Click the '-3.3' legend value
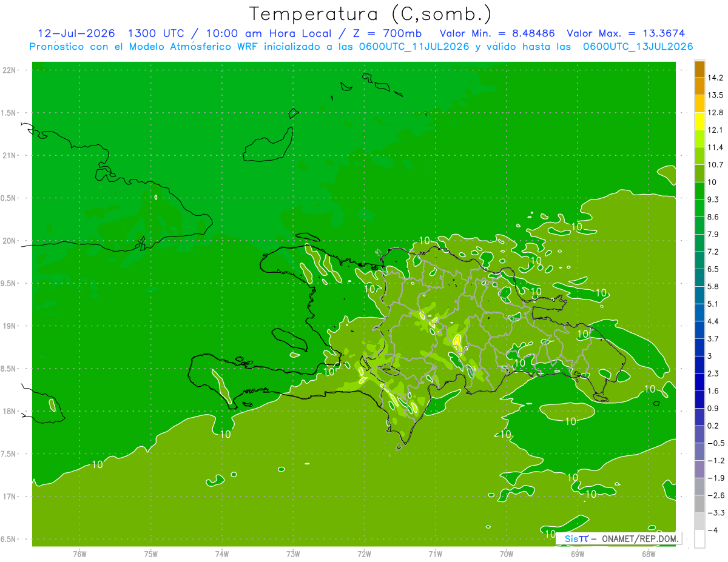This screenshot has height=562, width=728. pos(715,513)
